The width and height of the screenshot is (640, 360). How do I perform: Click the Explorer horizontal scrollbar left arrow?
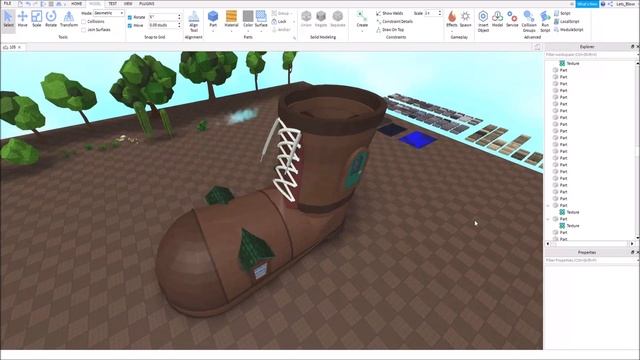548,244
